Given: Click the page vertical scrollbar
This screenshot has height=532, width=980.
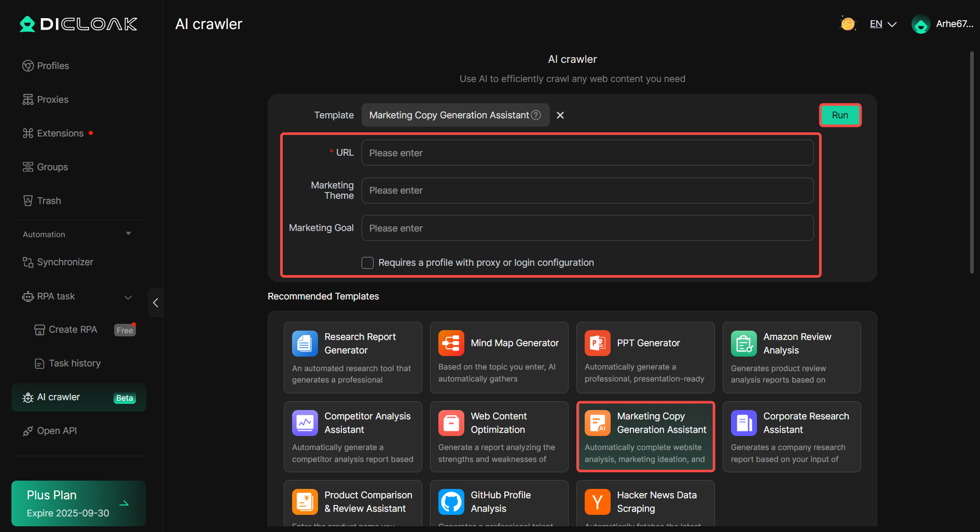Looking at the screenshot, I should point(972,162).
